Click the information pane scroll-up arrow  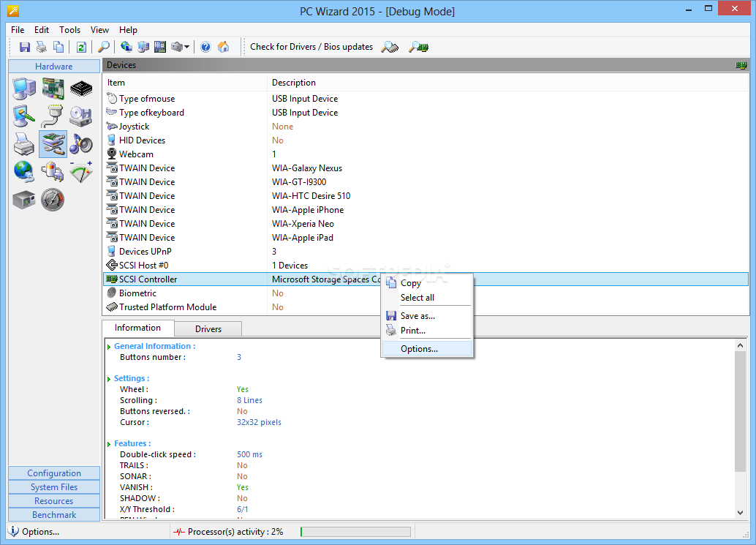pyautogui.click(x=740, y=345)
